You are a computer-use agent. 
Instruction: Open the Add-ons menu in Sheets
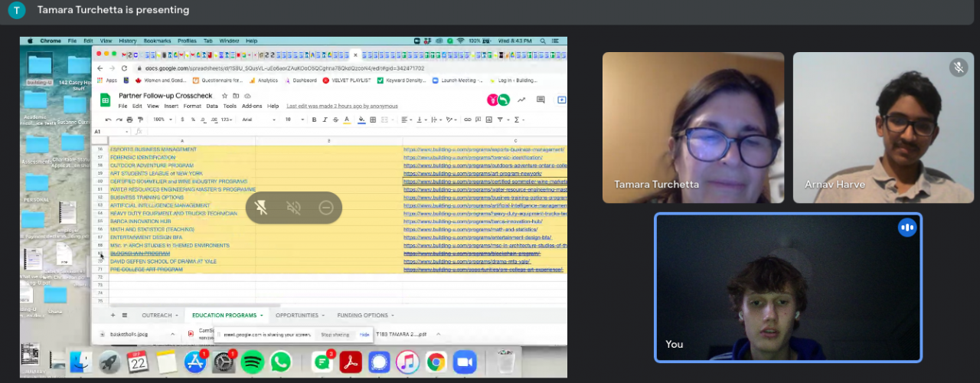tap(252, 106)
